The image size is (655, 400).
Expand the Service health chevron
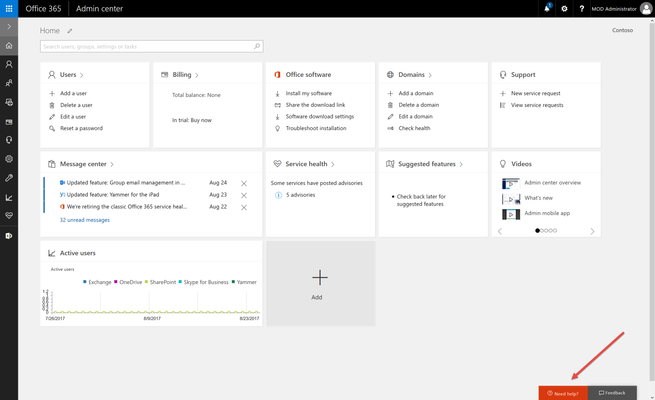[333, 165]
